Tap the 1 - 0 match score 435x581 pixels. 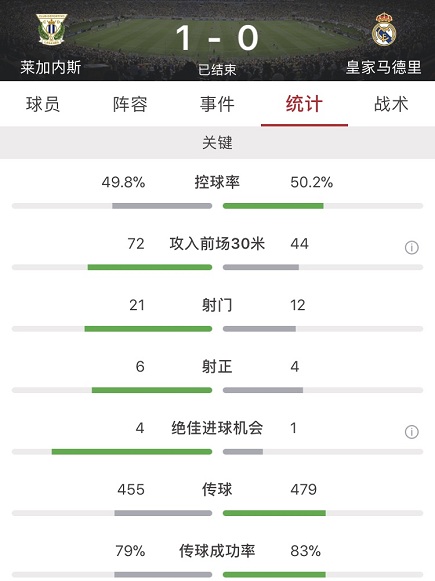coord(217,38)
